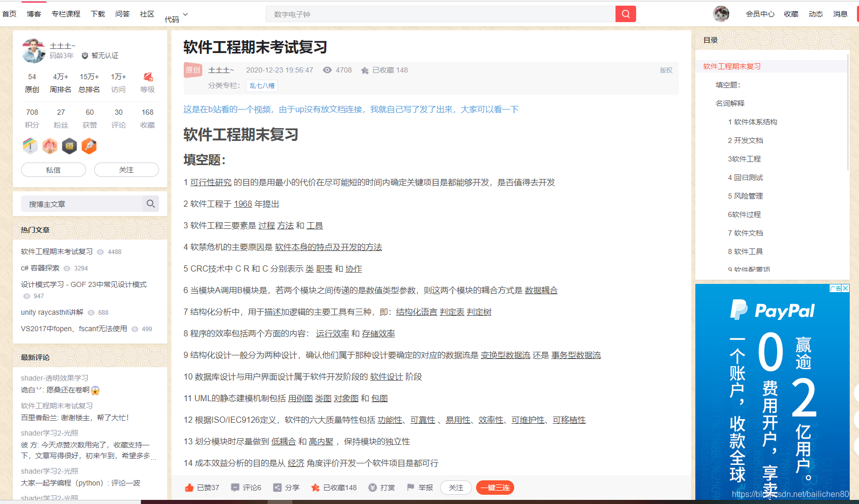Open comments via the 评论6 bubble icon
The width and height of the screenshot is (859, 504).
(235, 488)
